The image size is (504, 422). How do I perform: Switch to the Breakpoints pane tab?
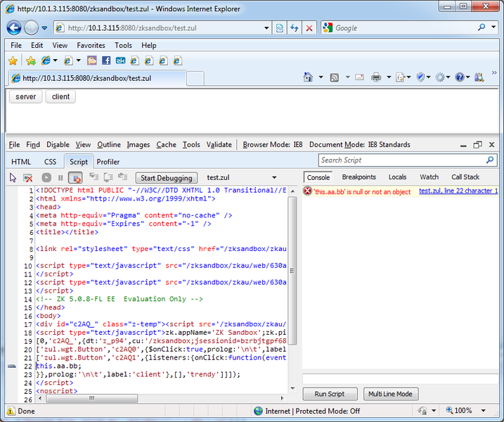(358, 177)
